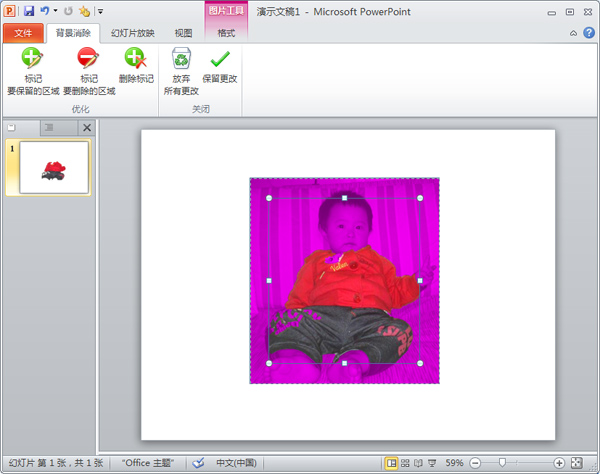
Task: Open the 文件 (File) tab
Action: point(23,33)
